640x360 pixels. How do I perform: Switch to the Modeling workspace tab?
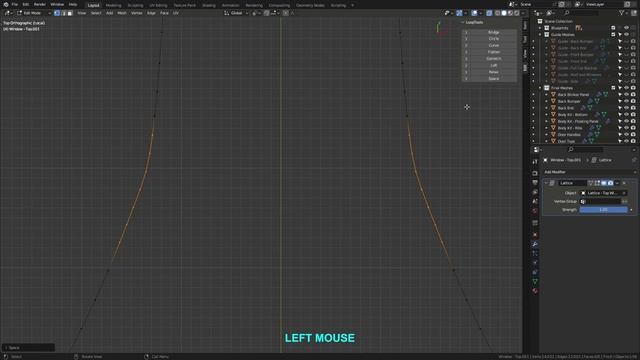113,5
